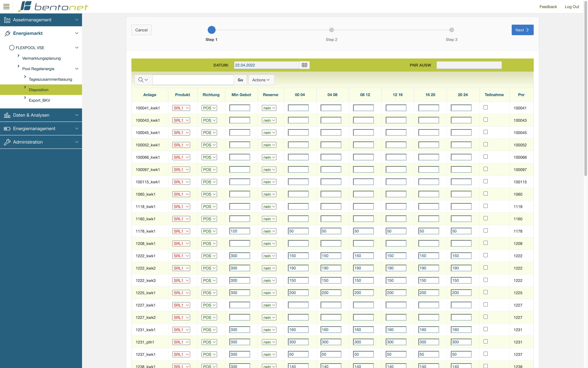Open Reserve nein dropdown for 1237_kwk1

pyautogui.click(x=269, y=354)
